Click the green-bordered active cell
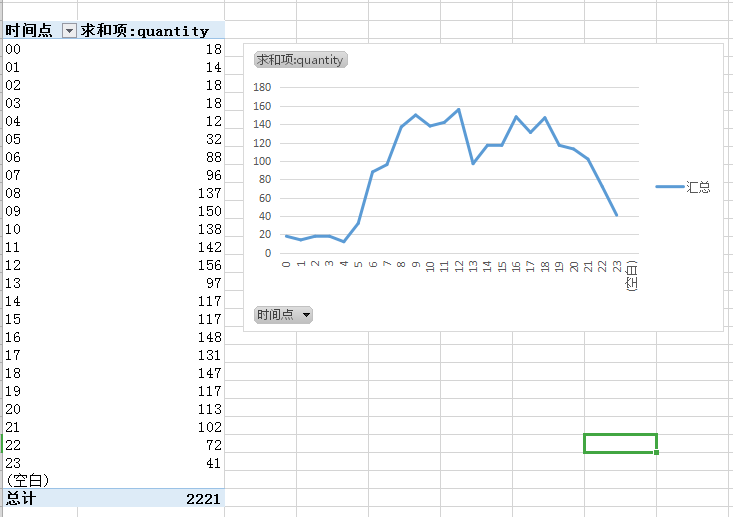Image resolution: width=733 pixels, height=517 pixels. [620, 443]
